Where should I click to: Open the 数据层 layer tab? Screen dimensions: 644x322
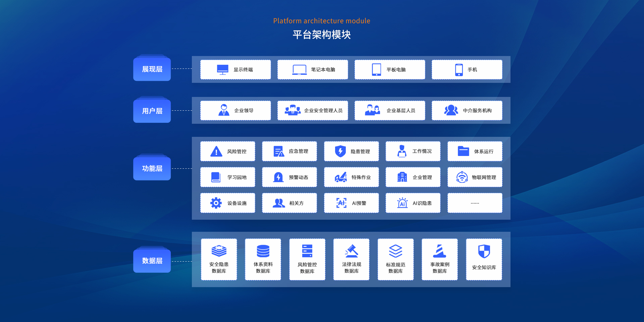[x=152, y=261]
